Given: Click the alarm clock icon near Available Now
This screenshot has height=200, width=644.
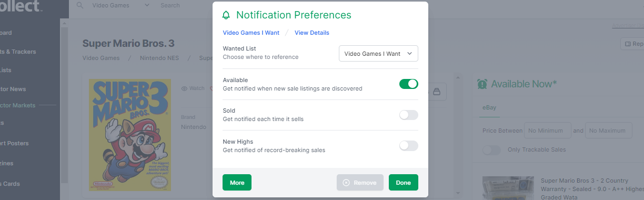Looking at the screenshot, I should [x=482, y=84].
